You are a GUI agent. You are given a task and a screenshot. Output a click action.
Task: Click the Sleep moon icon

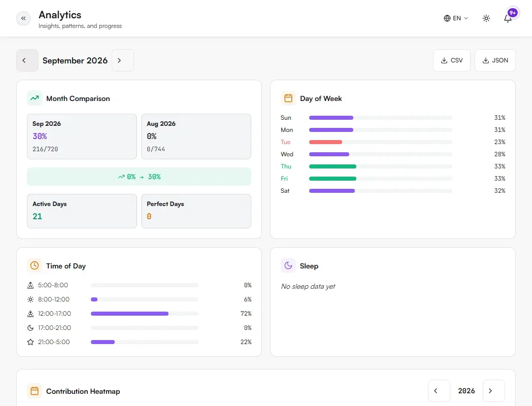pyautogui.click(x=288, y=265)
